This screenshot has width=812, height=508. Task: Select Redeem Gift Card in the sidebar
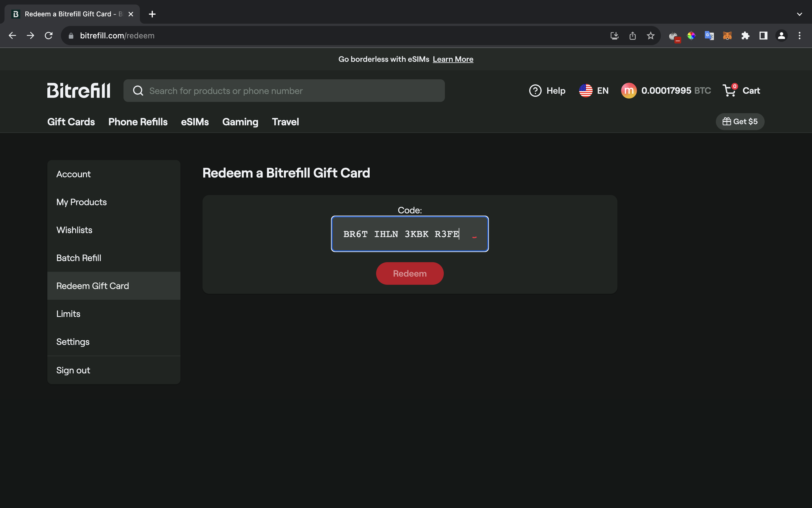click(x=114, y=286)
